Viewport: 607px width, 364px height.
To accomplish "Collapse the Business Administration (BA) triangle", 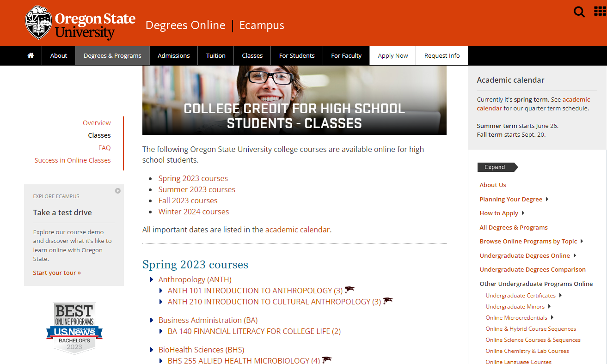I will (152, 320).
